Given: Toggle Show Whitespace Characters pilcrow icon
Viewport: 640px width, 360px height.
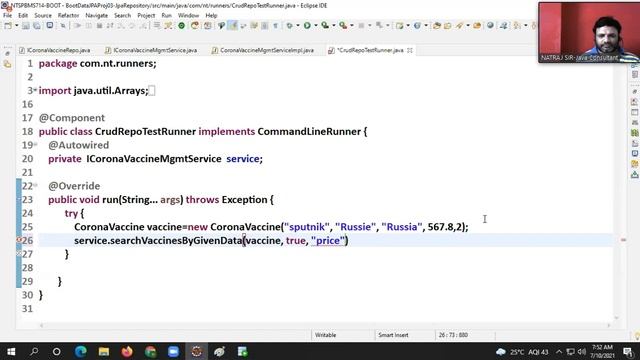Looking at the screenshot, I should coord(276,26).
